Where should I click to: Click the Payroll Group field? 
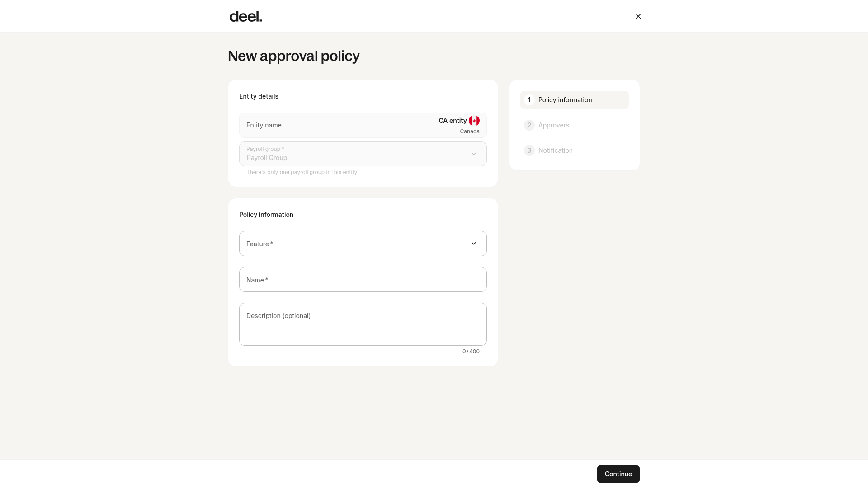pos(363,154)
